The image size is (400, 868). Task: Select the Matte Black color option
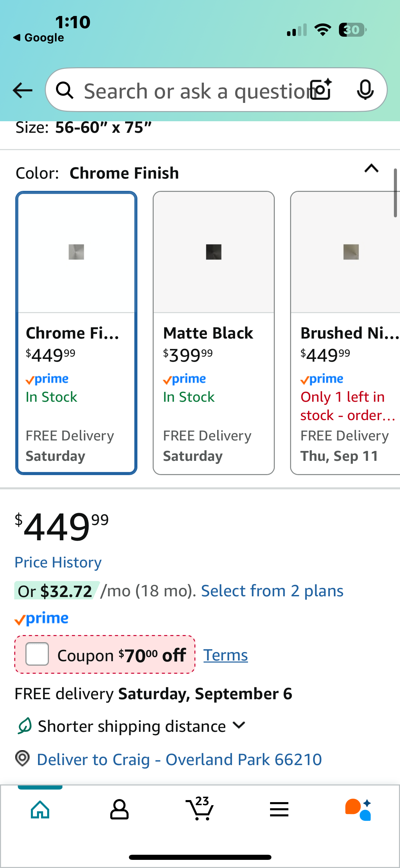(213, 333)
